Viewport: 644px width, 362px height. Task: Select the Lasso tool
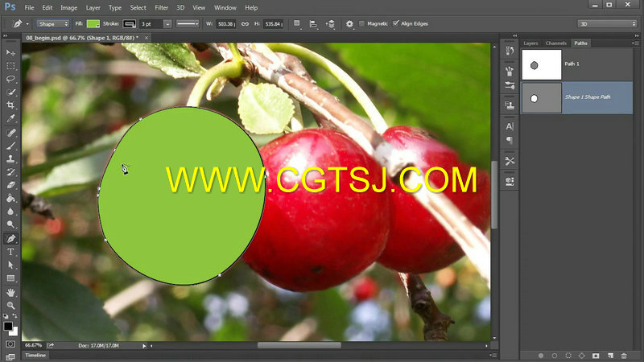[10, 79]
